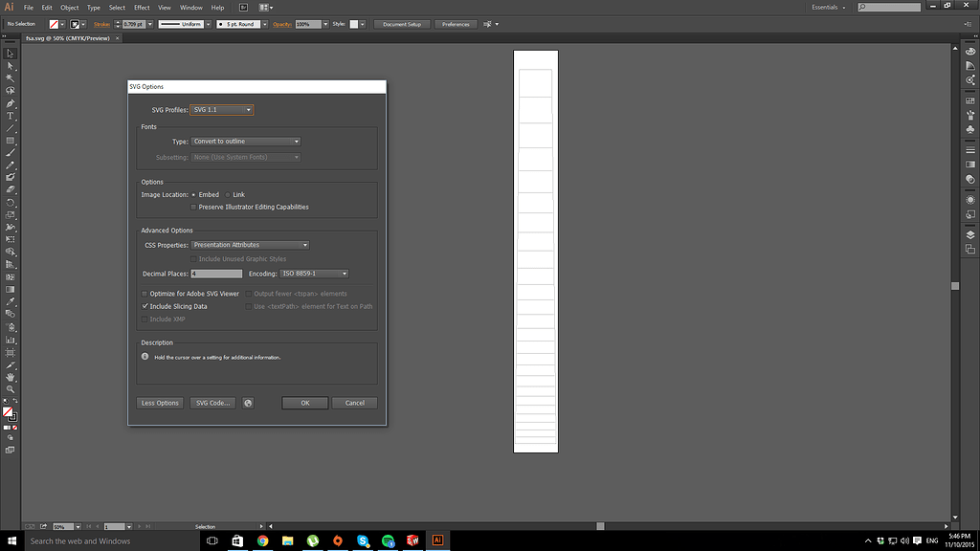Click the Fill color swatch in the toolbar
The width and height of the screenshot is (980, 551).
[x=8, y=410]
